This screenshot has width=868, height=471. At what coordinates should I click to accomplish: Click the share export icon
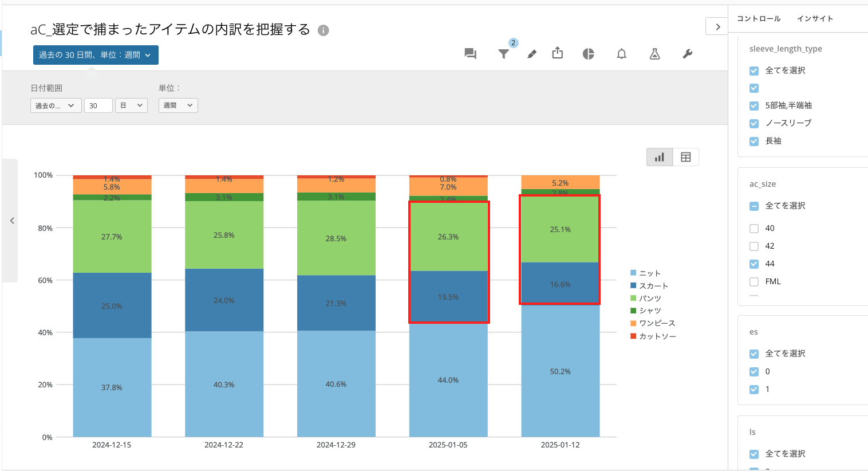tap(557, 53)
